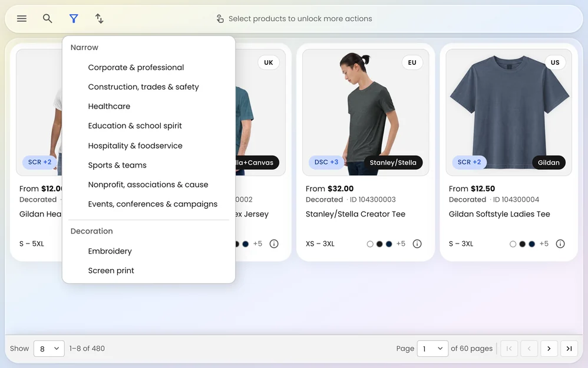
Task: Open info icon on the UK product card
Action: pyautogui.click(x=274, y=244)
